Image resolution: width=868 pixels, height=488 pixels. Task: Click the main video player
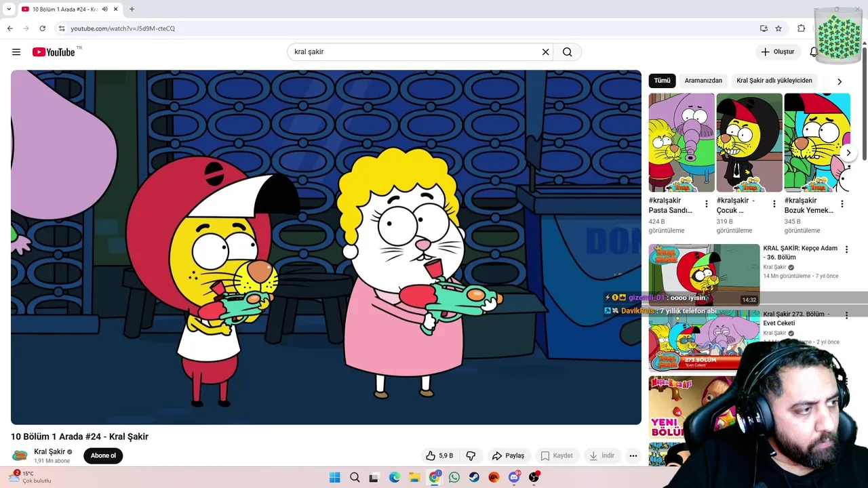point(326,247)
